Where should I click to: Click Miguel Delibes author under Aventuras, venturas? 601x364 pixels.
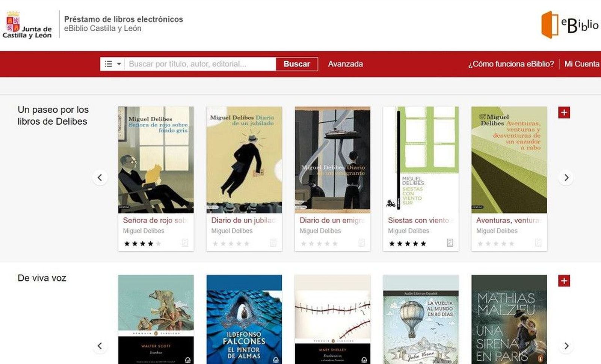pyautogui.click(x=497, y=231)
